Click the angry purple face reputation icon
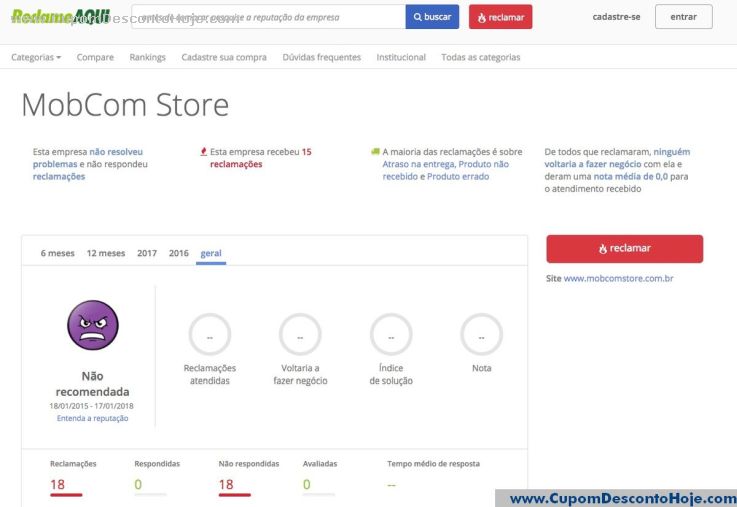Screen dimensions: 737x507 point(93,325)
